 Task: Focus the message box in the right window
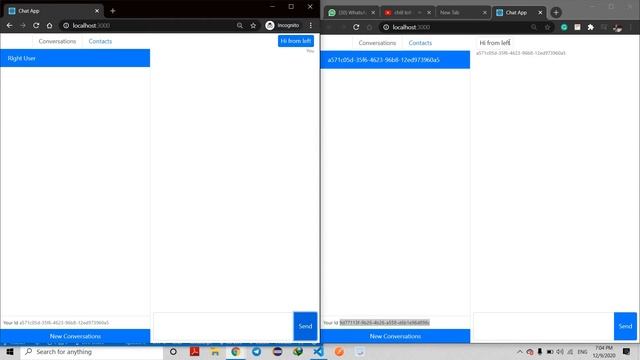[x=543, y=326]
